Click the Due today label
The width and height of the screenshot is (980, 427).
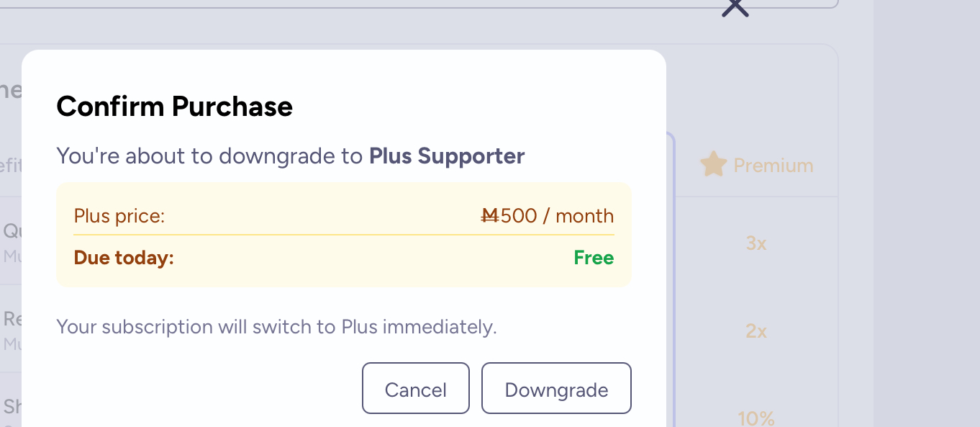pos(124,258)
